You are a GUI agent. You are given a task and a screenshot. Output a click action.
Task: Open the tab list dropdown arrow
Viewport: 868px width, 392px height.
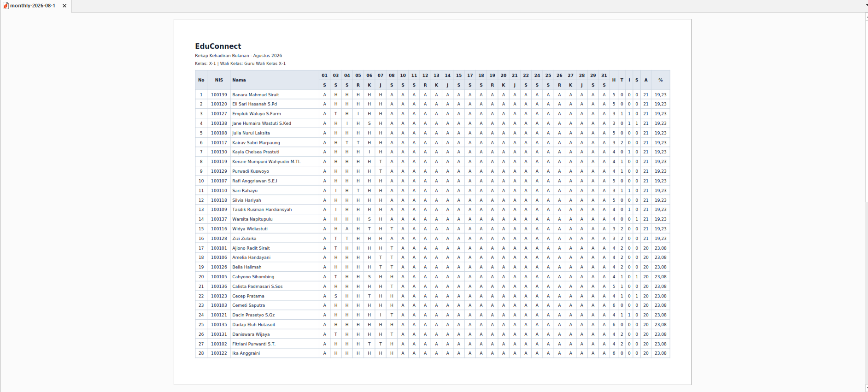point(866,6)
